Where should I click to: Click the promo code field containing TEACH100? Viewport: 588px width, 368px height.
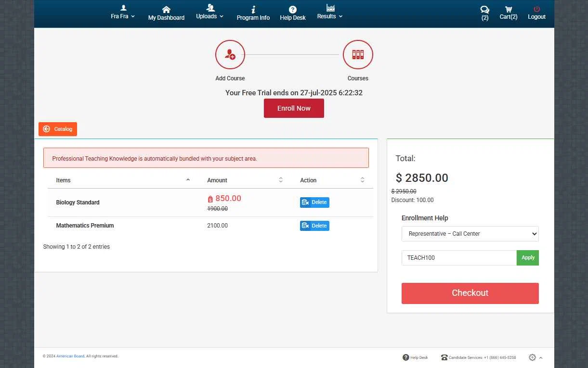[459, 258]
